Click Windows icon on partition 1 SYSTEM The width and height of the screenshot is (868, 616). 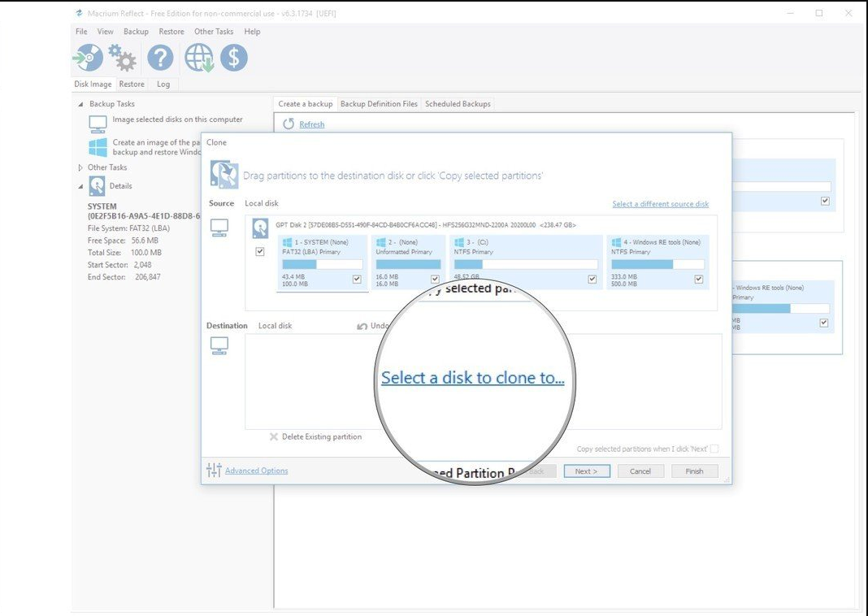click(287, 242)
